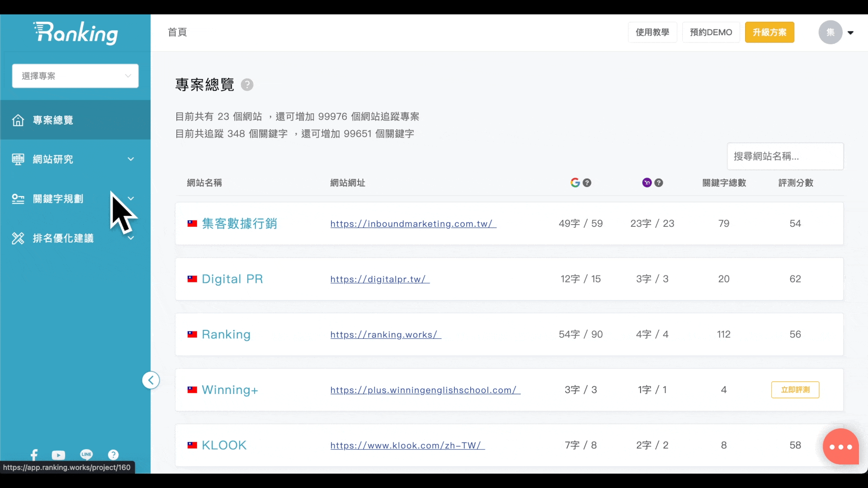Open the plus.winningenglishschool.com URL
This screenshot has height=488, width=868.
(x=425, y=390)
